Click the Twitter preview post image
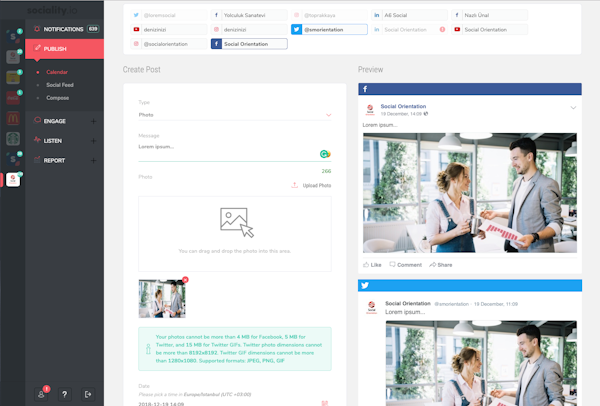 click(481, 363)
